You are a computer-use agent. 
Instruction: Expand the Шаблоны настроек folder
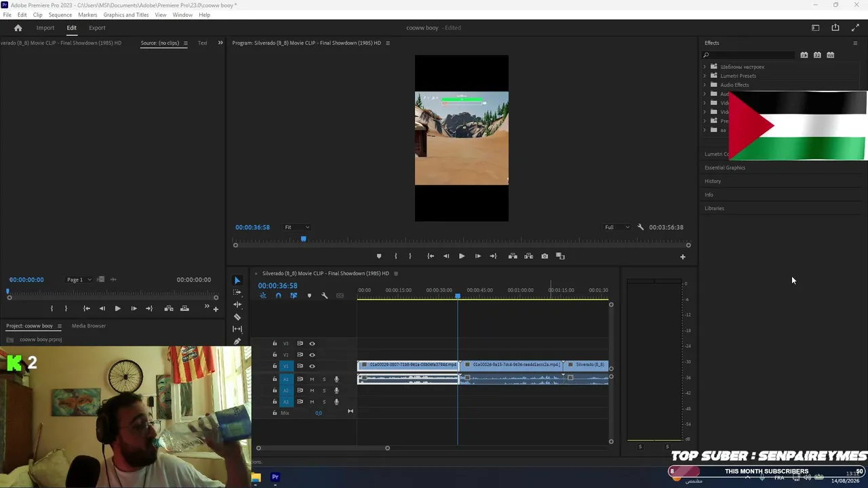pyautogui.click(x=705, y=67)
